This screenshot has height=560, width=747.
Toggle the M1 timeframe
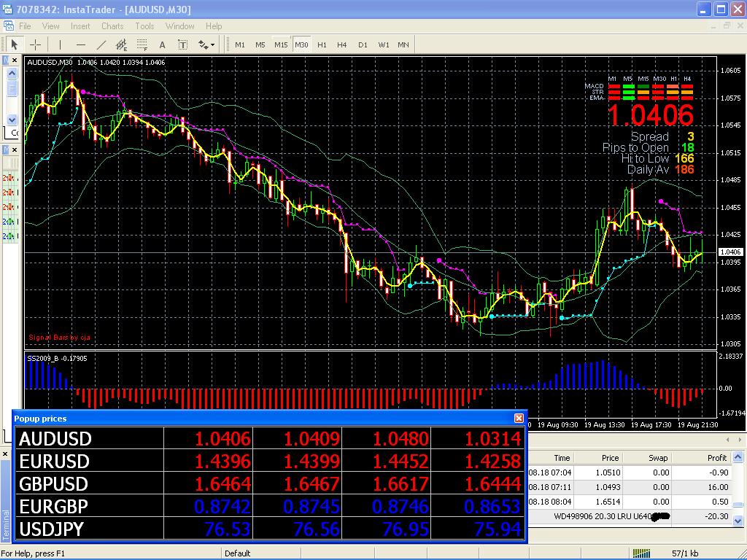coord(240,44)
